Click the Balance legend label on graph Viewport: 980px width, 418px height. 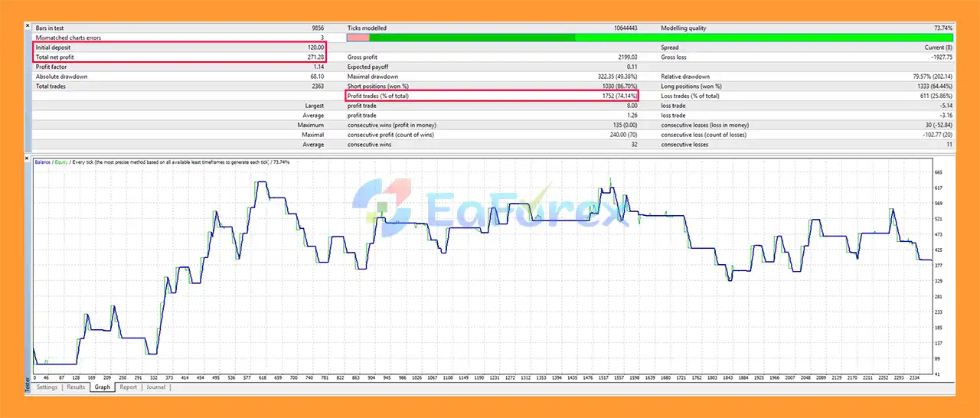click(44, 162)
